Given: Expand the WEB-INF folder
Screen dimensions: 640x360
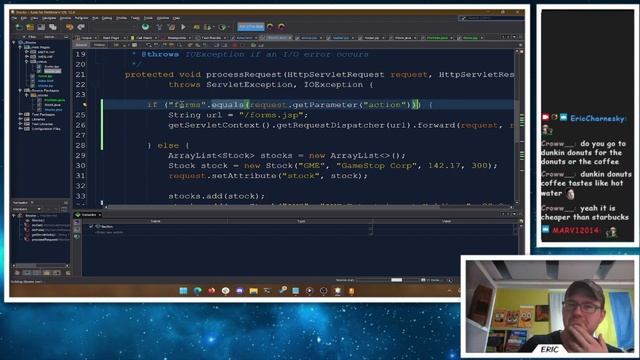Looking at the screenshot, I should 27,56.
